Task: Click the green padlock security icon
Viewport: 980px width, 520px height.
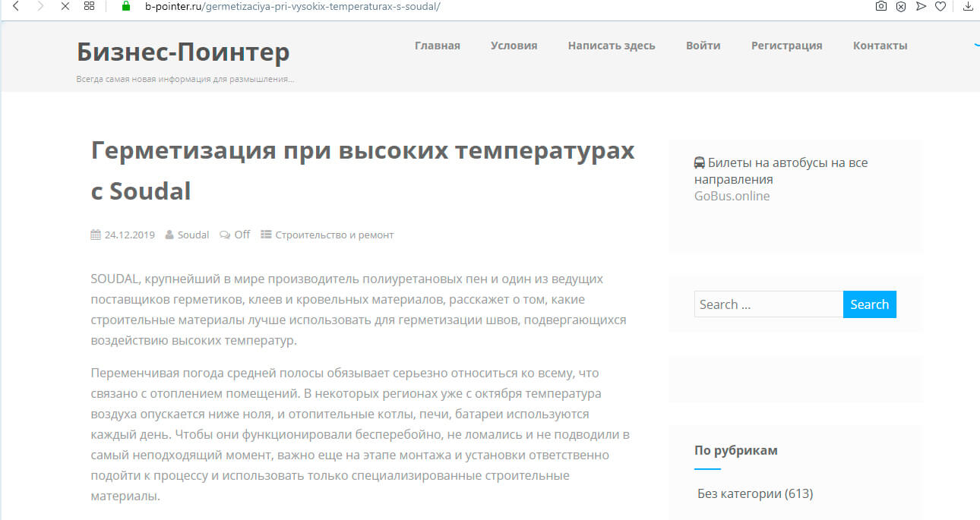Action: (127, 6)
